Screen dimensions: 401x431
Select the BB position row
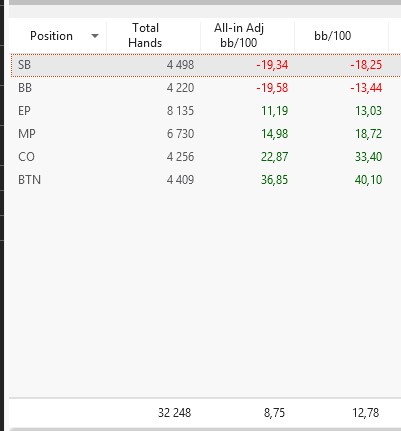(x=206, y=88)
